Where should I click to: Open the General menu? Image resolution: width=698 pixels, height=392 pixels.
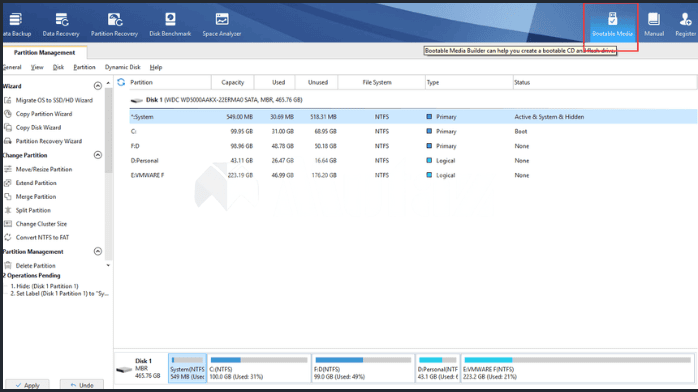coord(12,67)
